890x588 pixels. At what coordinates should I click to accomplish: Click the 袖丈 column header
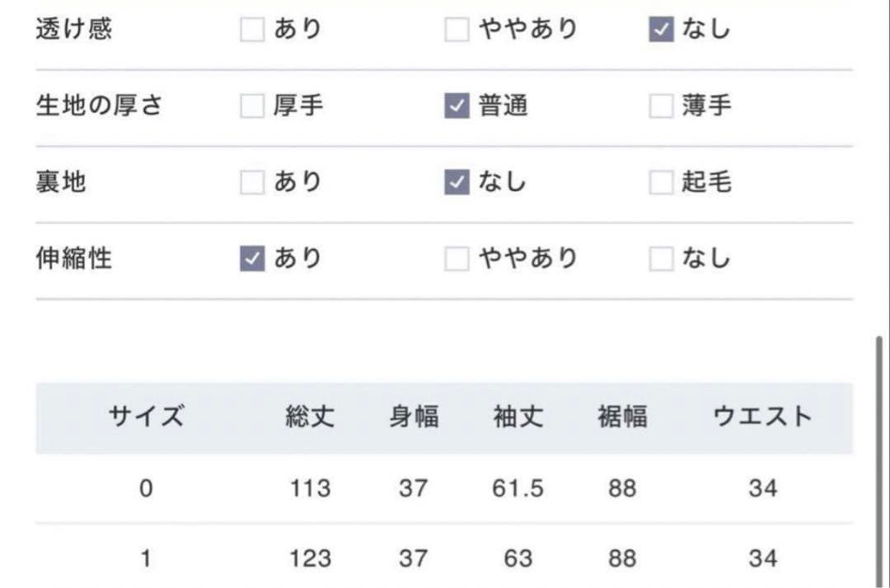pyautogui.click(x=518, y=417)
